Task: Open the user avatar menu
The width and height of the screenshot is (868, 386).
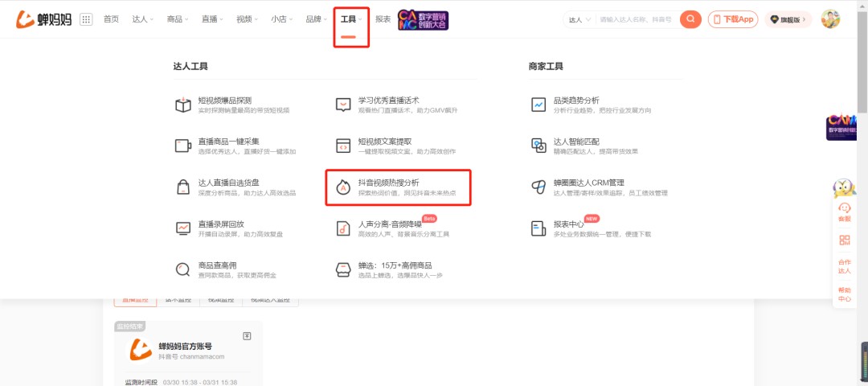Action: pos(830,19)
